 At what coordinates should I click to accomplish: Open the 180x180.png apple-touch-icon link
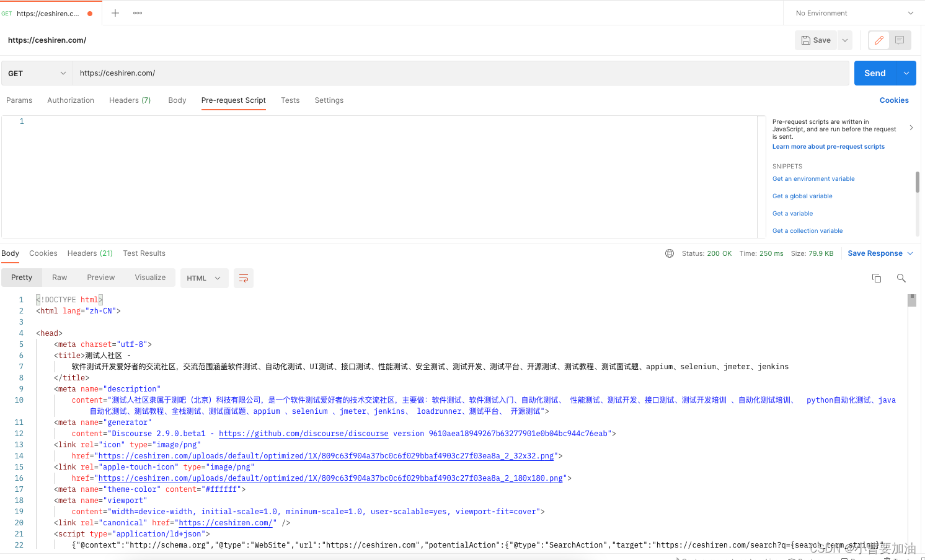click(330, 478)
